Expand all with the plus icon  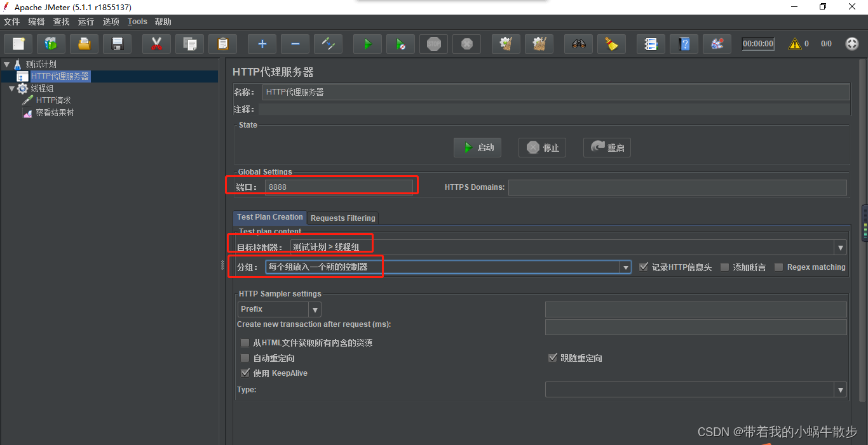pos(262,44)
